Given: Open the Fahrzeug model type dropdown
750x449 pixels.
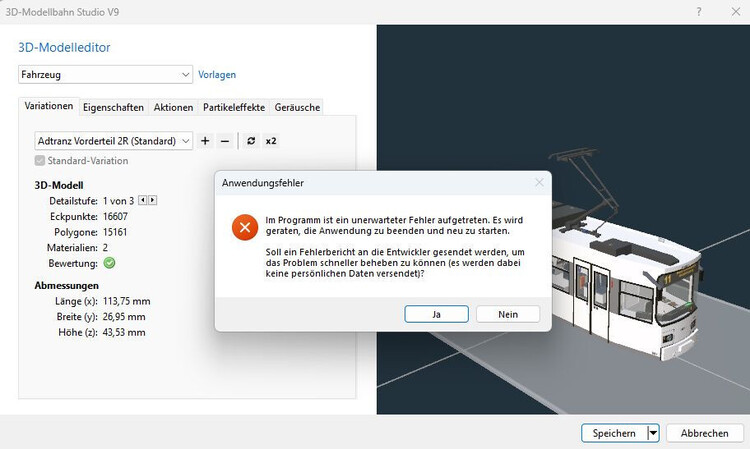Looking at the screenshot, I should click(106, 75).
